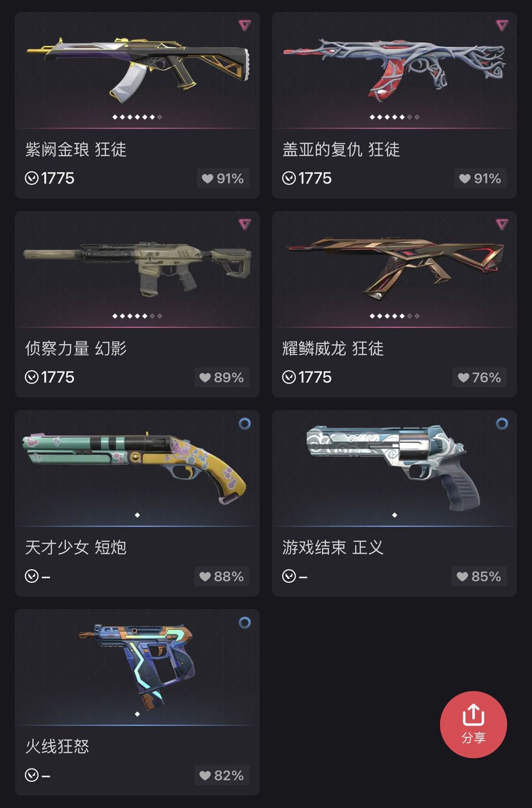Click the blue tier circle on 天才少女 短炮
The width and height of the screenshot is (532, 808).
245,423
